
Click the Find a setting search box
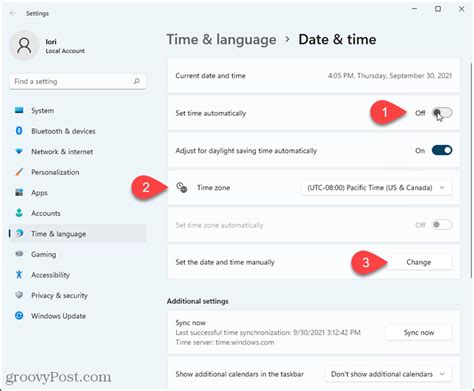pyautogui.click(x=78, y=81)
